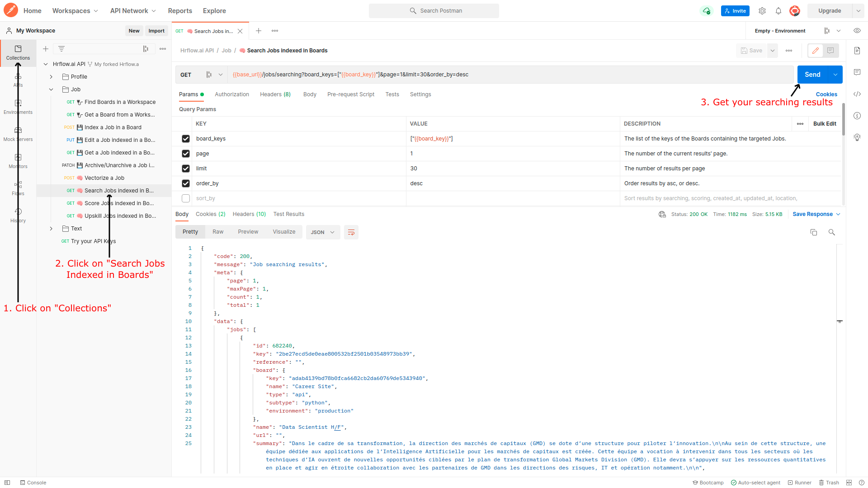Click the Import button
Viewport: 868px width, 488px height.
point(156,31)
